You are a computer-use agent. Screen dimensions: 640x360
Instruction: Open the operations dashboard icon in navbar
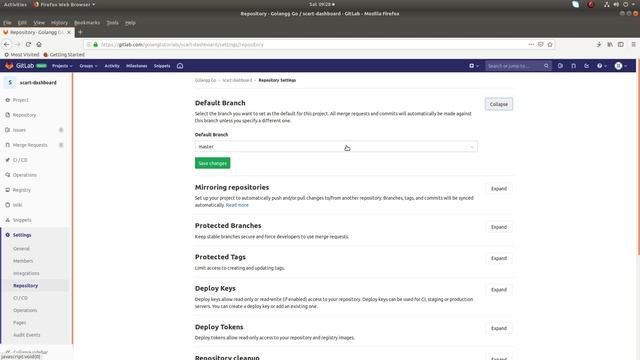click(x=180, y=66)
